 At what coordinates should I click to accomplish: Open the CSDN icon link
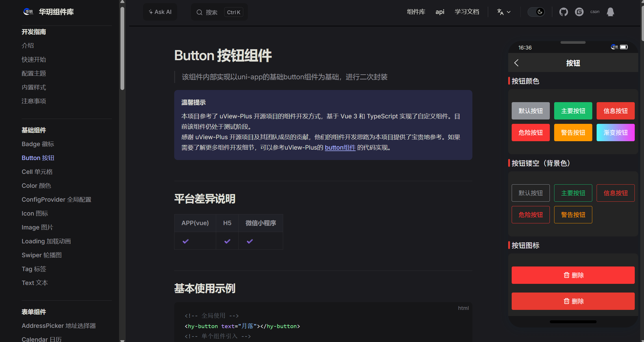coord(595,12)
